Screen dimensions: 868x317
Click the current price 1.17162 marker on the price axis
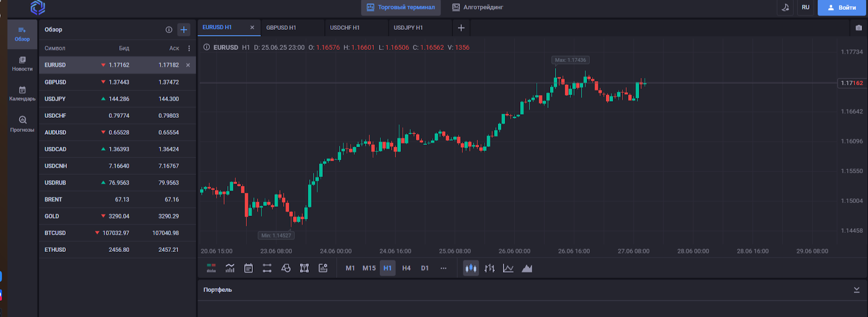[852, 83]
